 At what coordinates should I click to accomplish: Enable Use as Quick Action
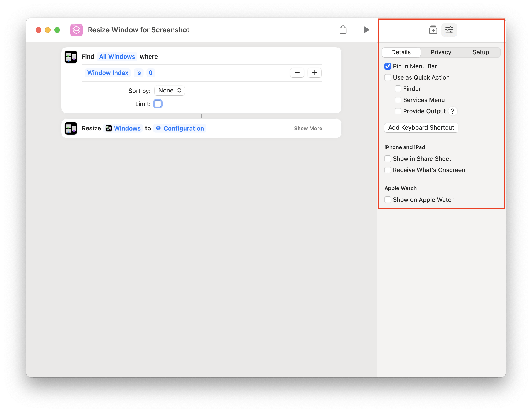click(388, 77)
